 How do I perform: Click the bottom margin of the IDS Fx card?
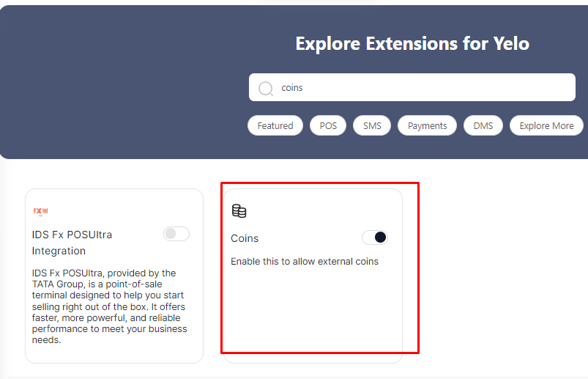coord(113,354)
